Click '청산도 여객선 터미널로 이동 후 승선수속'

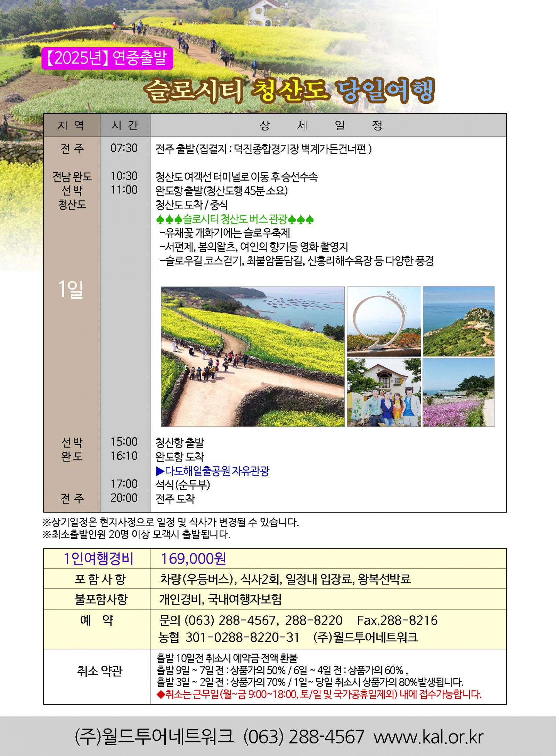pos(236,177)
